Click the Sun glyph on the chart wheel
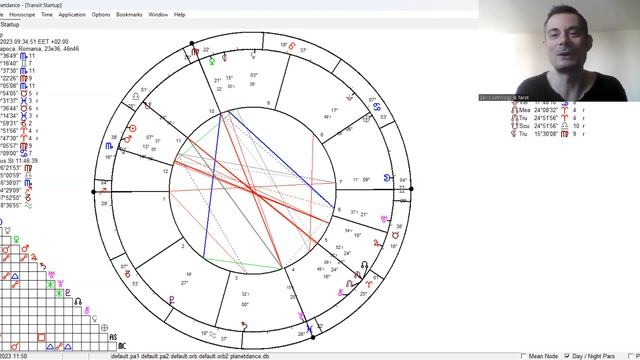The image size is (640, 360). click(133, 128)
